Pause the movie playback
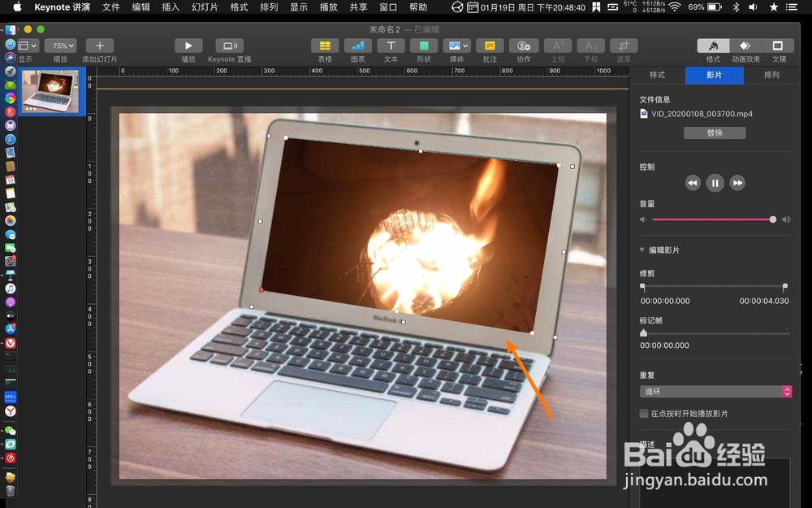 pyautogui.click(x=715, y=182)
